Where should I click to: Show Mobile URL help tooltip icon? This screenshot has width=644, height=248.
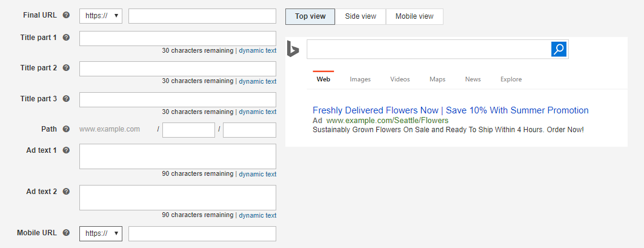(x=66, y=233)
